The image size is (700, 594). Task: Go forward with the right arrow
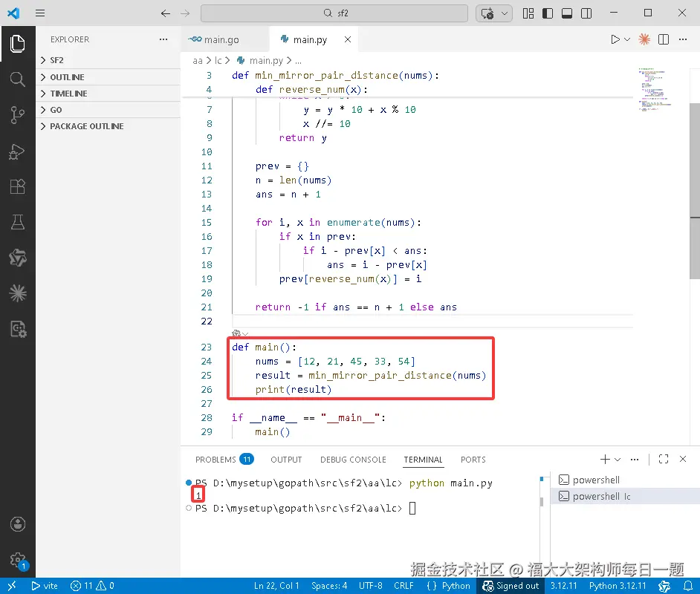click(x=185, y=13)
